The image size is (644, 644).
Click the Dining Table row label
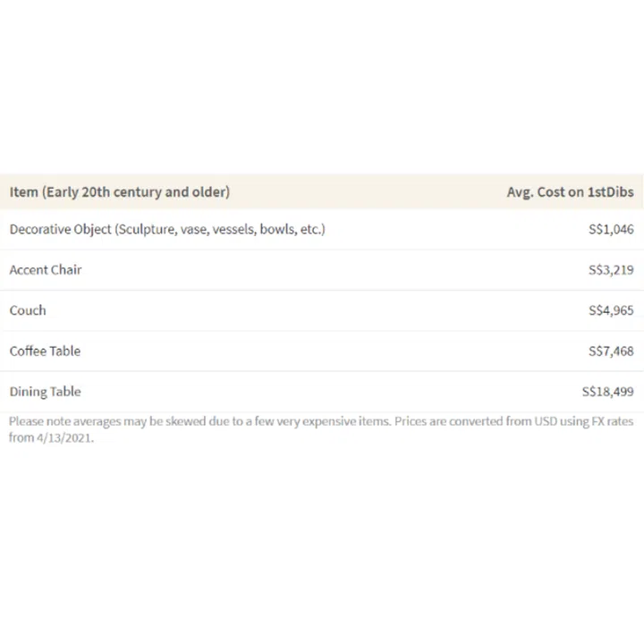pyautogui.click(x=45, y=392)
